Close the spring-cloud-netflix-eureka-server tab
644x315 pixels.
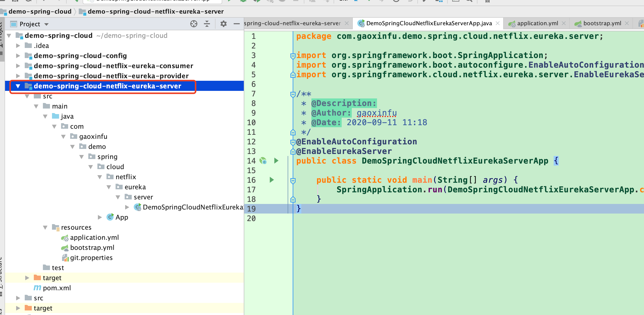[x=347, y=23]
